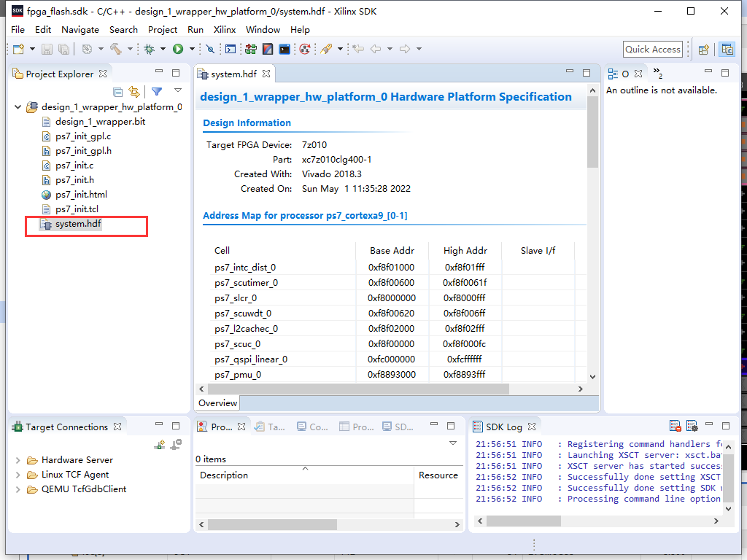Screen dimensions: 747x560
Task: Switch to the Console tab
Action: [312, 427]
